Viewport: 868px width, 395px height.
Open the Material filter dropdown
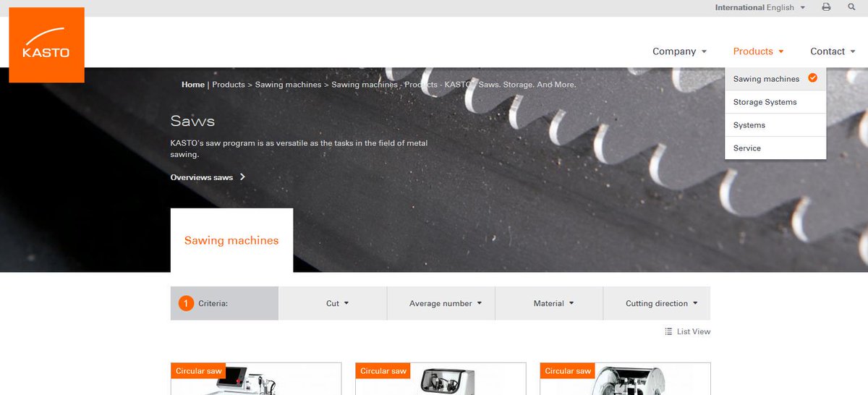[x=549, y=303]
